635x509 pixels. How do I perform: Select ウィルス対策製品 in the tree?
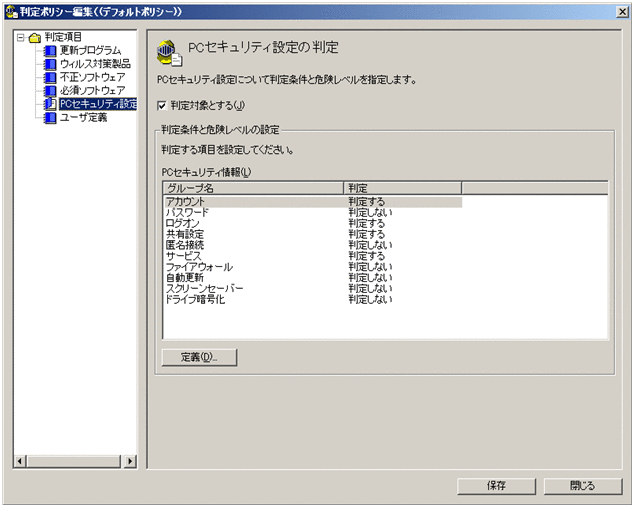point(95,64)
